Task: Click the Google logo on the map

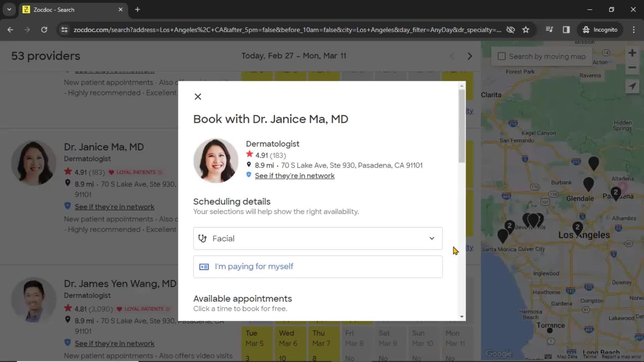Action: click(x=499, y=353)
